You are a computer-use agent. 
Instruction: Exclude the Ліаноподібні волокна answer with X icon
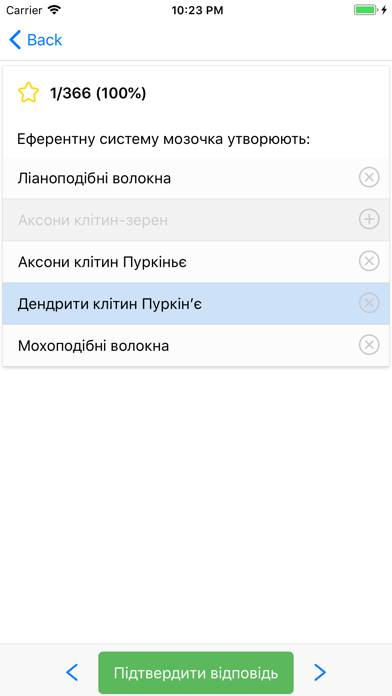[x=369, y=178]
